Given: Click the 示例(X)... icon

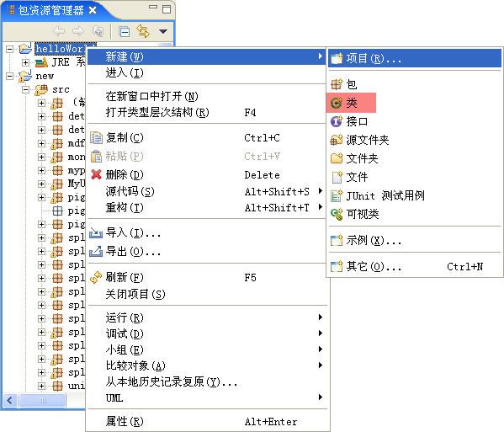Looking at the screenshot, I should (x=337, y=240).
